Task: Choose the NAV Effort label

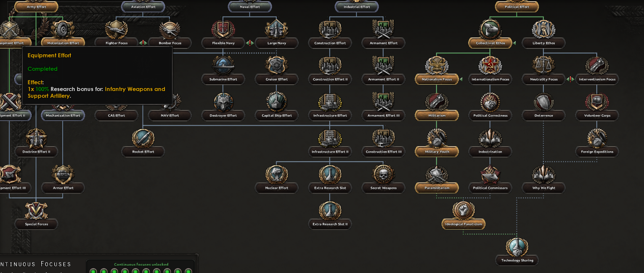Action: click(x=170, y=115)
